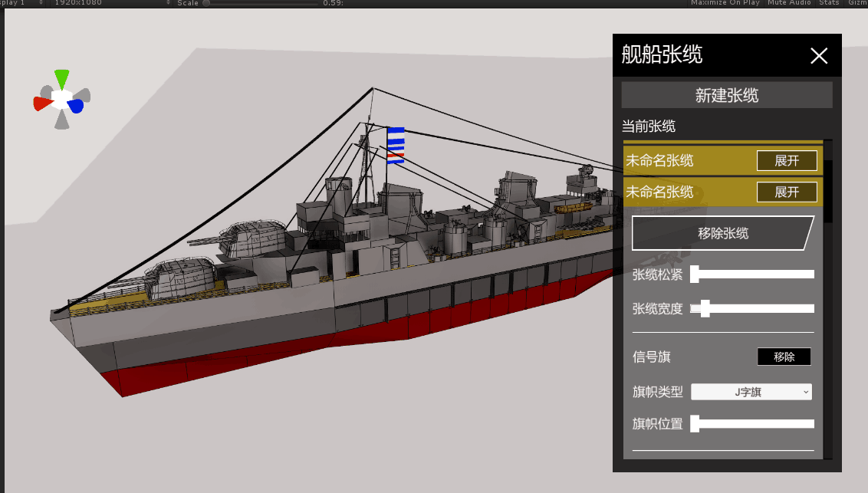Click the 张缆松紧 slider track
The width and height of the screenshot is (868, 493).
(753, 274)
